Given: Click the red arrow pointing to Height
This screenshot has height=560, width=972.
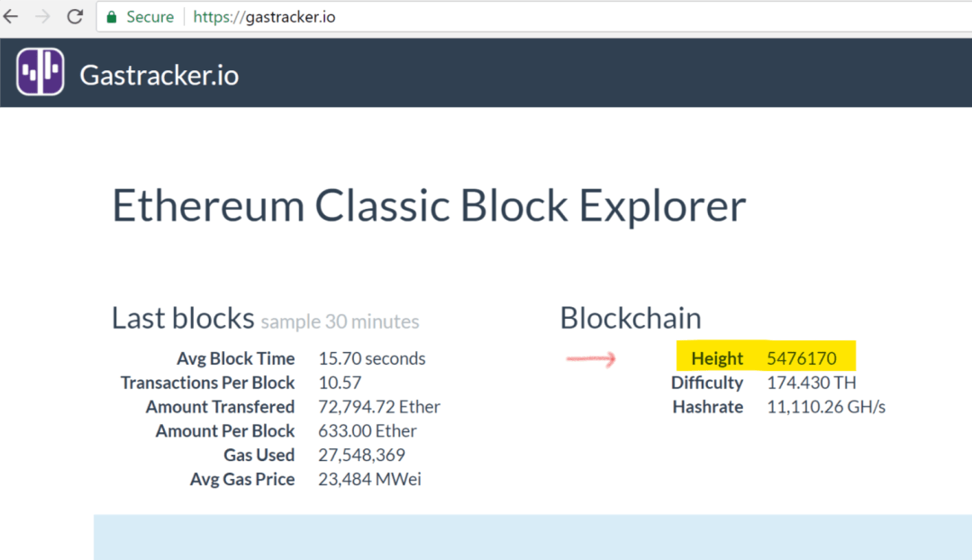Looking at the screenshot, I should tap(591, 359).
